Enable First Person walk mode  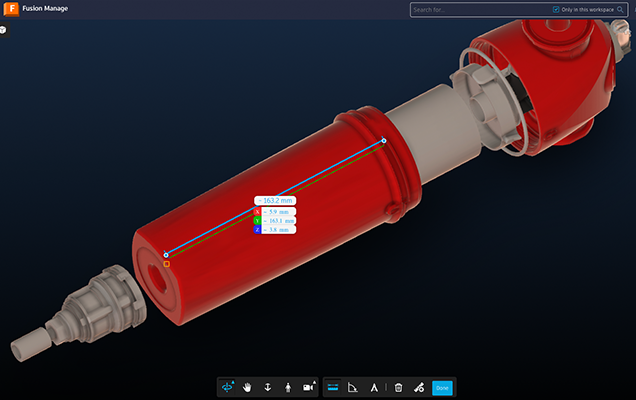(287, 387)
